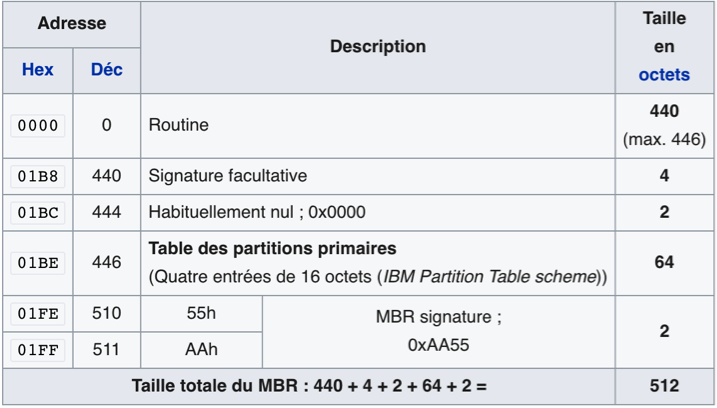Open the "Déc" column header link
717x408 pixels.
[x=106, y=71]
